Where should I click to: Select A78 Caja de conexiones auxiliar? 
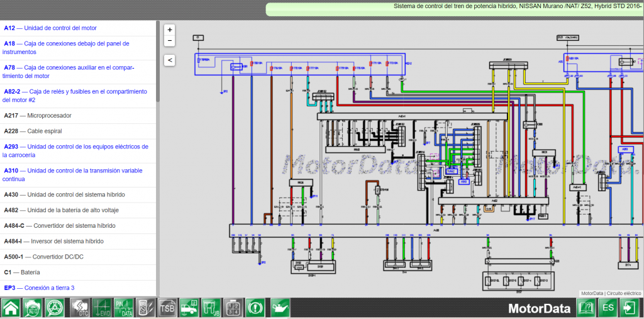pos(78,72)
